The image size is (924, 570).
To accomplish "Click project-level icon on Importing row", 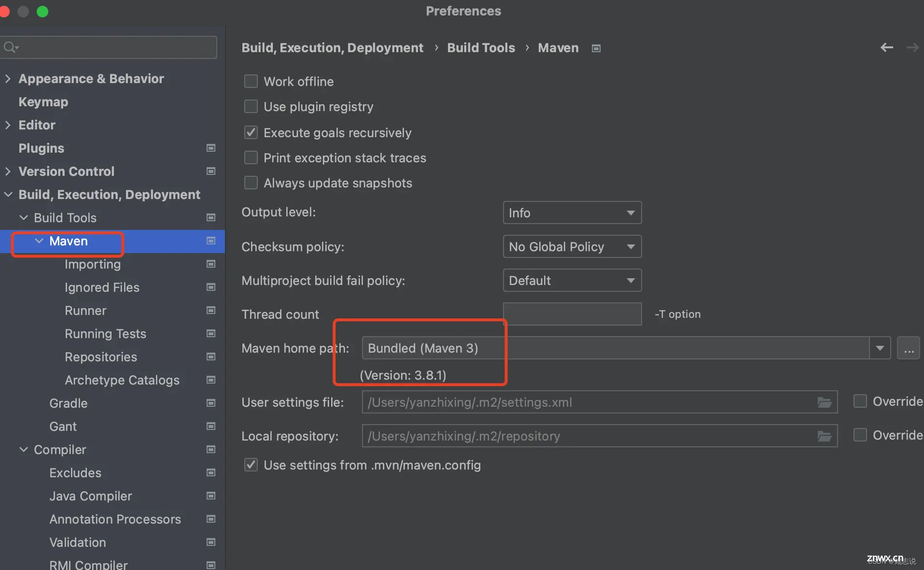I will [211, 264].
